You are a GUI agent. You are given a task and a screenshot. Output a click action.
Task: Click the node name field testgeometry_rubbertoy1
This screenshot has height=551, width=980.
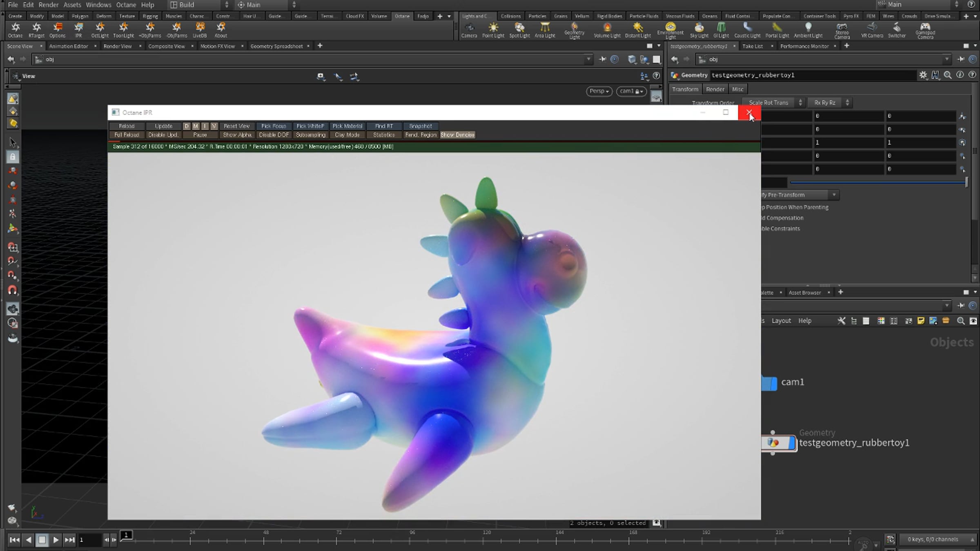click(x=813, y=75)
